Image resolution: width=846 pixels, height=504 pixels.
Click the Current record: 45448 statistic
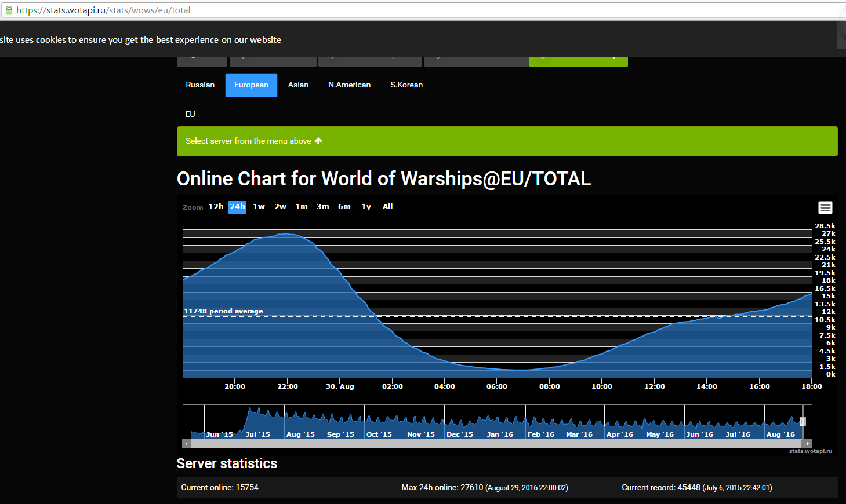(697, 487)
